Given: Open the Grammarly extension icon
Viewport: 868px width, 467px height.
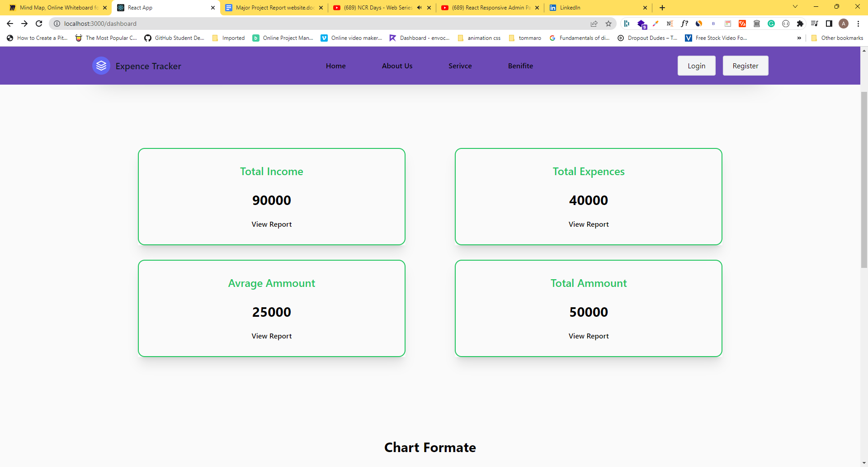Looking at the screenshot, I should 772,24.
